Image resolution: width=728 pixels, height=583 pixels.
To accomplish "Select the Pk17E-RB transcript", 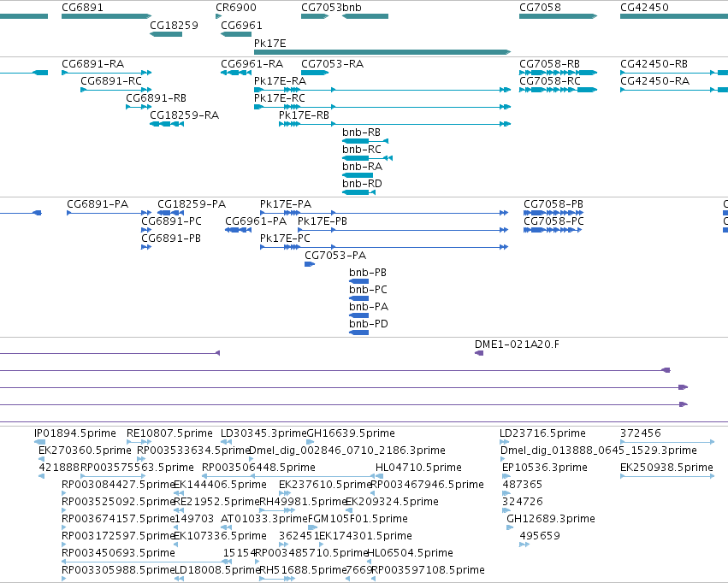I will point(394,124).
